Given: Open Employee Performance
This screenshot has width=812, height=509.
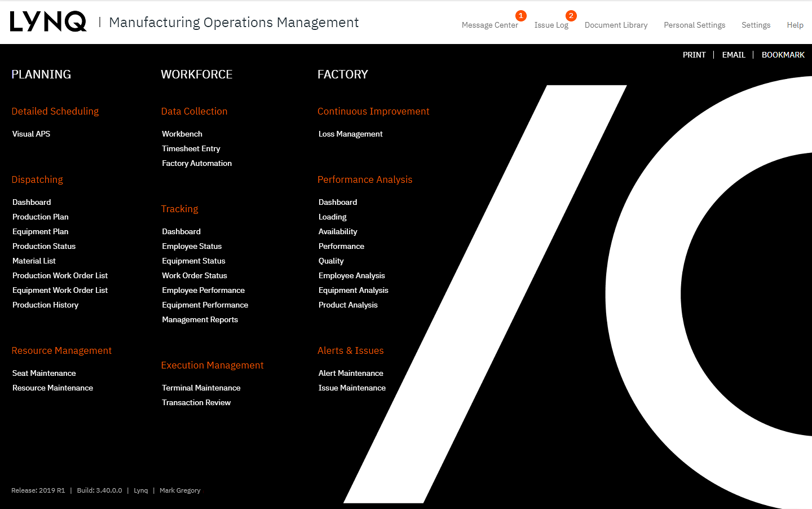Looking at the screenshot, I should pyautogui.click(x=203, y=290).
